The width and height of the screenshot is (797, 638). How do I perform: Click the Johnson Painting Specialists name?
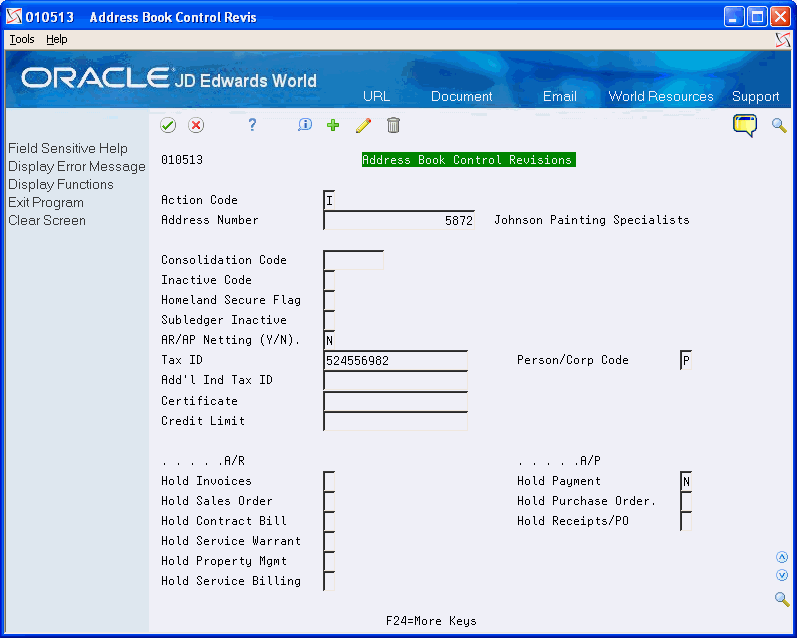[x=592, y=220]
